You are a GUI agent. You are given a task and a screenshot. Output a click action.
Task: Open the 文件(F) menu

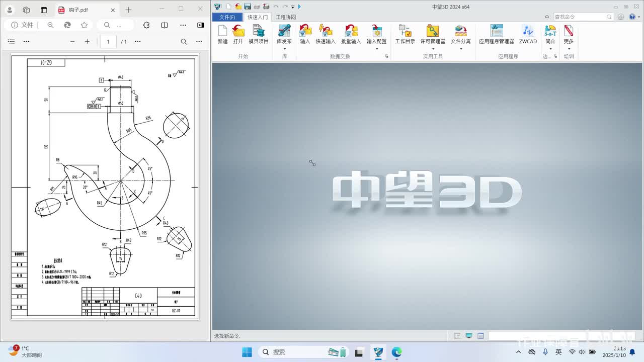(x=227, y=17)
